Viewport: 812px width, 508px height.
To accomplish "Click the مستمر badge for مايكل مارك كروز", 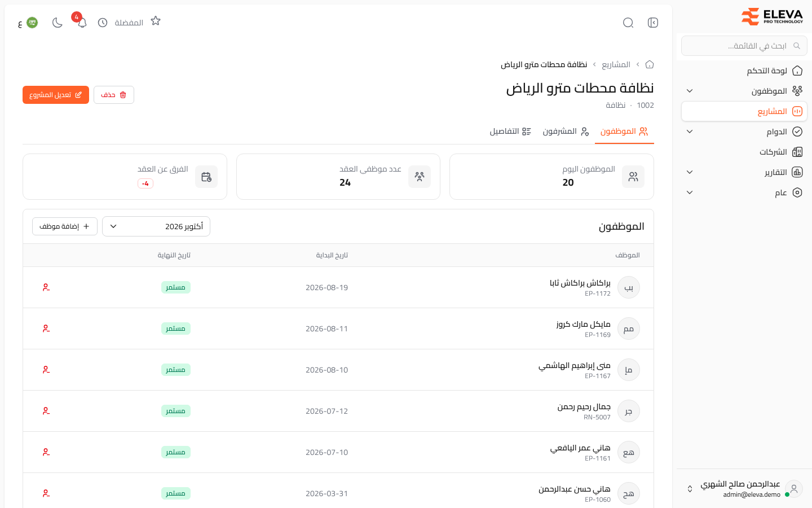I will pyautogui.click(x=176, y=329).
